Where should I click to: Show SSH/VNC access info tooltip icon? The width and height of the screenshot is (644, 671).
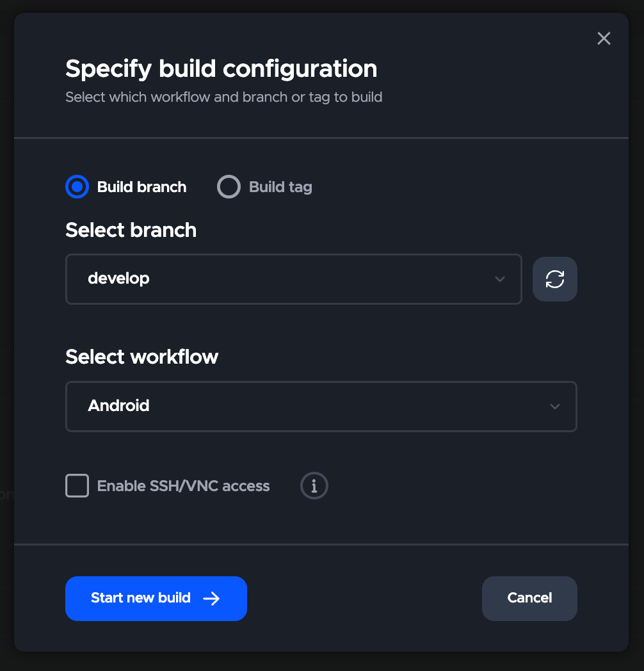point(314,486)
